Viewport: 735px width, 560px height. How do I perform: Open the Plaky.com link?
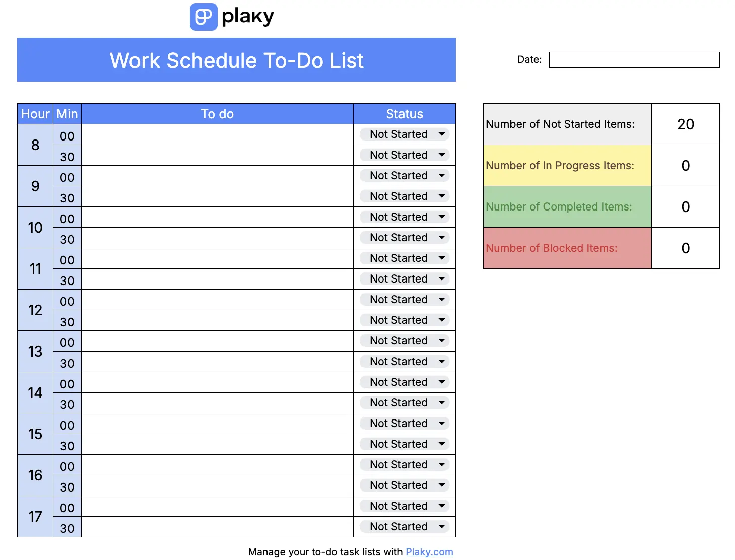[429, 552]
